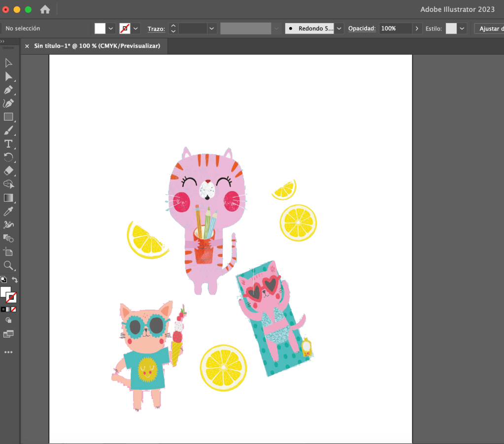Open the Estilo graphic style dropdown
Viewport: 504px width, 444px height.
point(462,29)
